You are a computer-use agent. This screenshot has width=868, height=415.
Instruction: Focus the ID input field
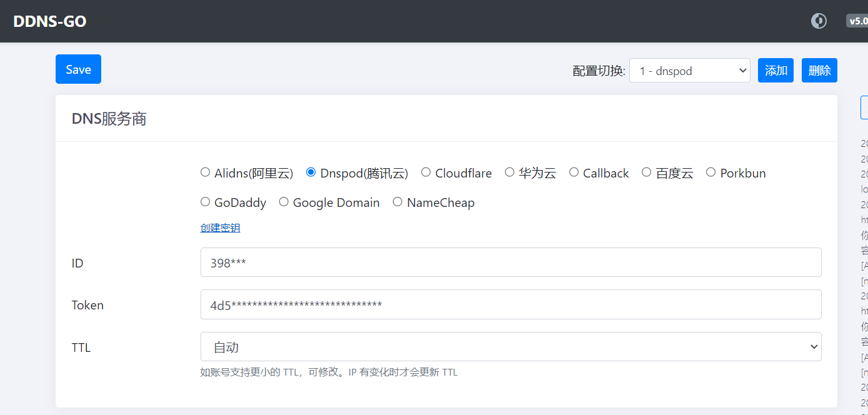[x=511, y=262]
